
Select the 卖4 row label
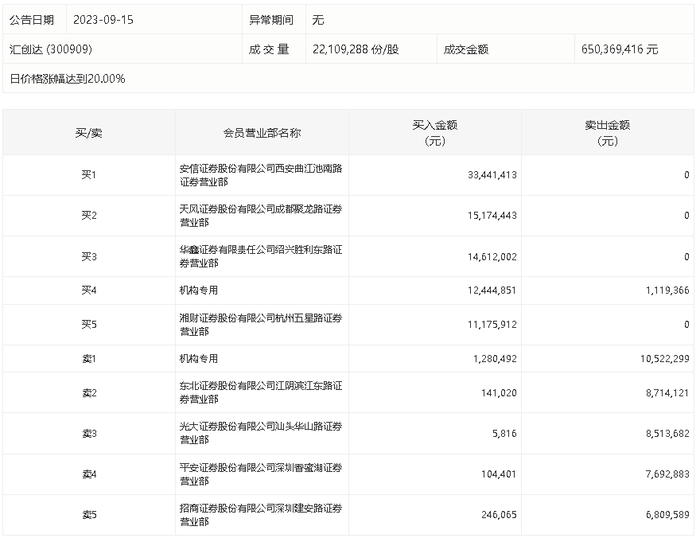tap(88, 474)
